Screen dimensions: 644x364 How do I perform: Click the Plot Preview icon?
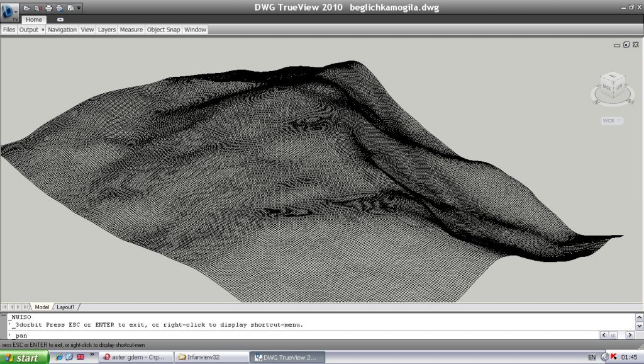pos(70,8)
